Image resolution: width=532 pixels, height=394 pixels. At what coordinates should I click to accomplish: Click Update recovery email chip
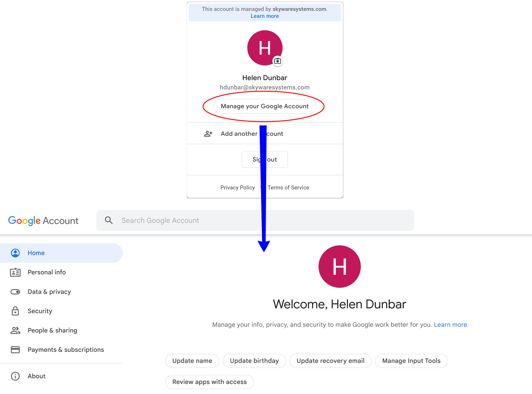coord(331,361)
